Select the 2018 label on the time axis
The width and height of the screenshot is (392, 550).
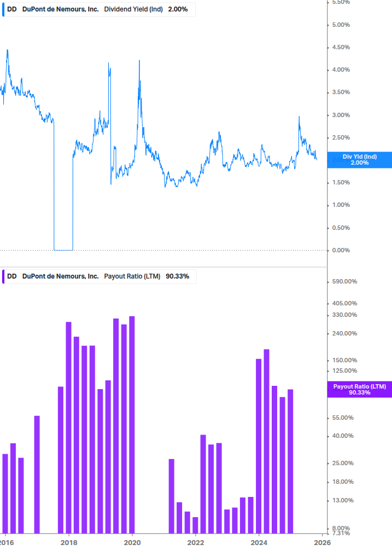(x=68, y=542)
